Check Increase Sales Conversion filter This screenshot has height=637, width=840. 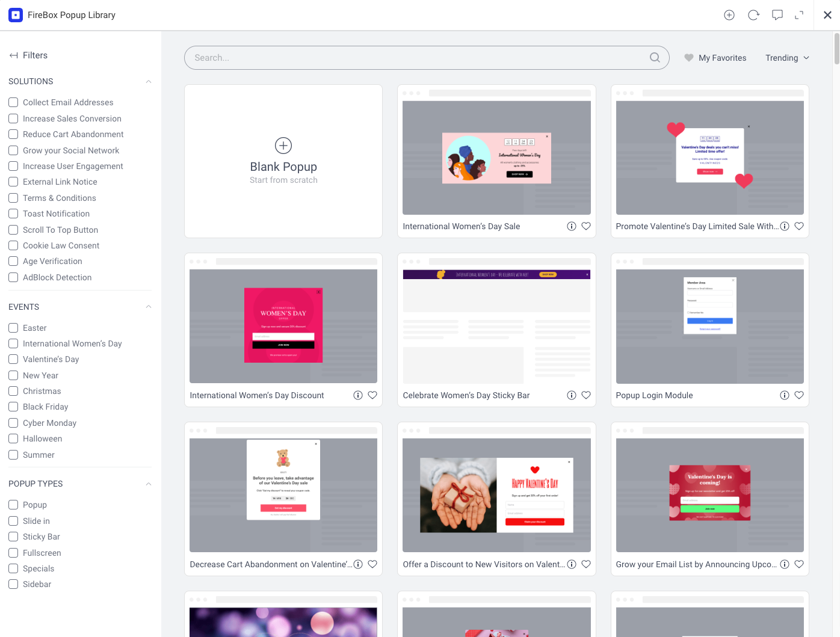(x=13, y=118)
